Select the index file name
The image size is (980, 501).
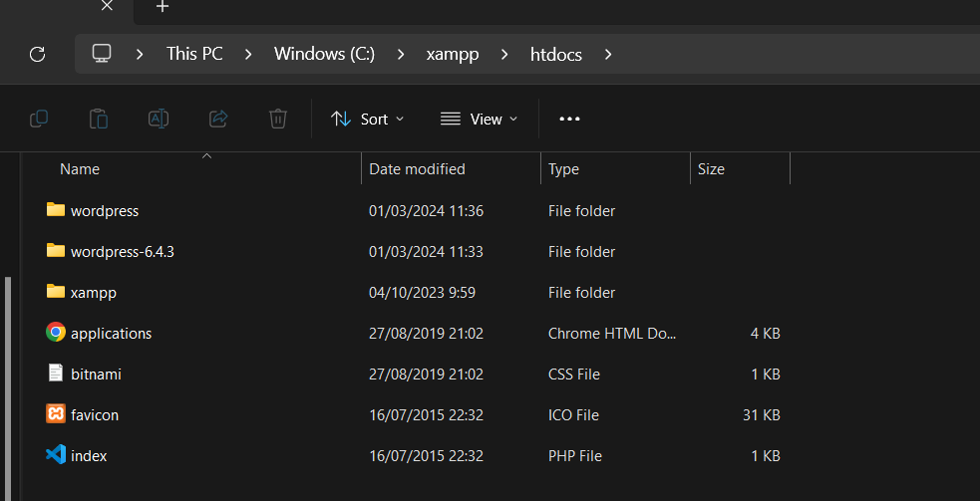[89, 456]
